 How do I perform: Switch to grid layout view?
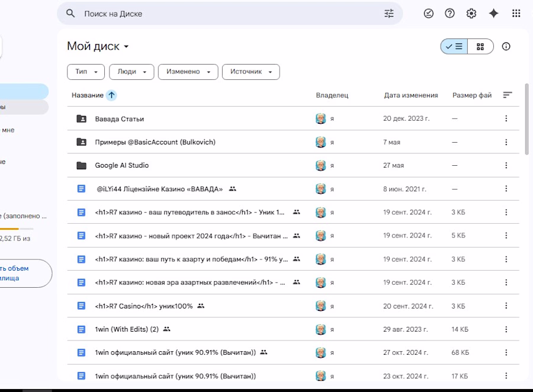480,47
